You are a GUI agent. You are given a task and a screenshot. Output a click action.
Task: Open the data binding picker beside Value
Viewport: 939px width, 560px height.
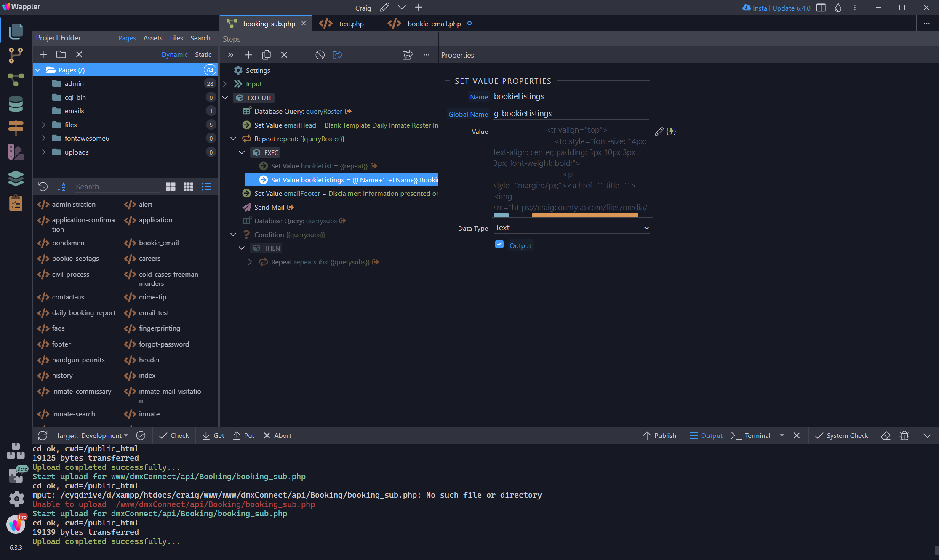(x=671, y=131)
